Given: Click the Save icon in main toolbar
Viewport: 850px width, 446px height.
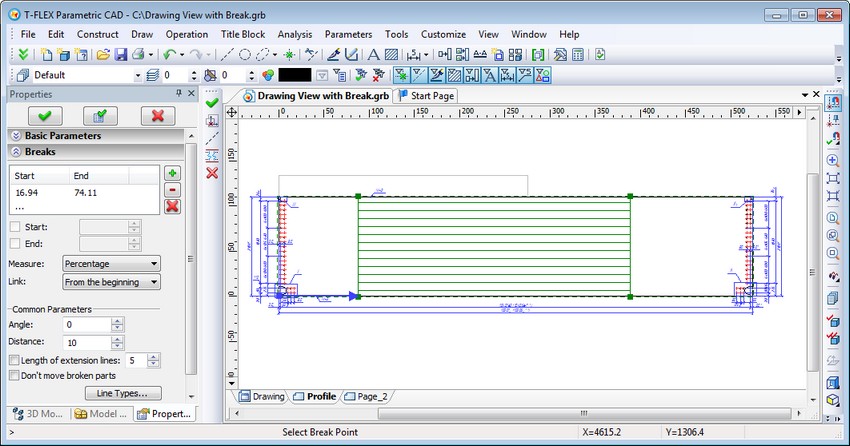Looking at the screenshot, I should pyautogui.click(x=120, y=55).
